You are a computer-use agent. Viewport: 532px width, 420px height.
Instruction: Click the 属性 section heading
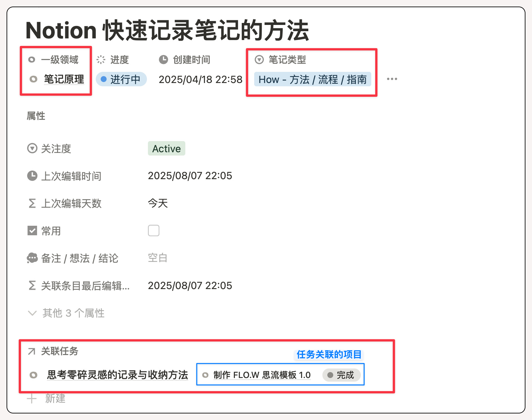[36, 116]
